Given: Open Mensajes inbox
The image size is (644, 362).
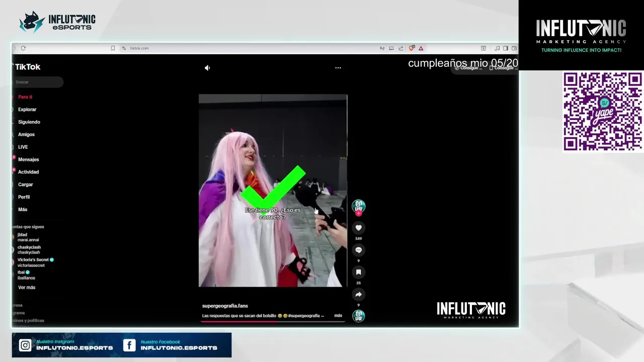Looking at the screenshot, I should coord(28,159).
